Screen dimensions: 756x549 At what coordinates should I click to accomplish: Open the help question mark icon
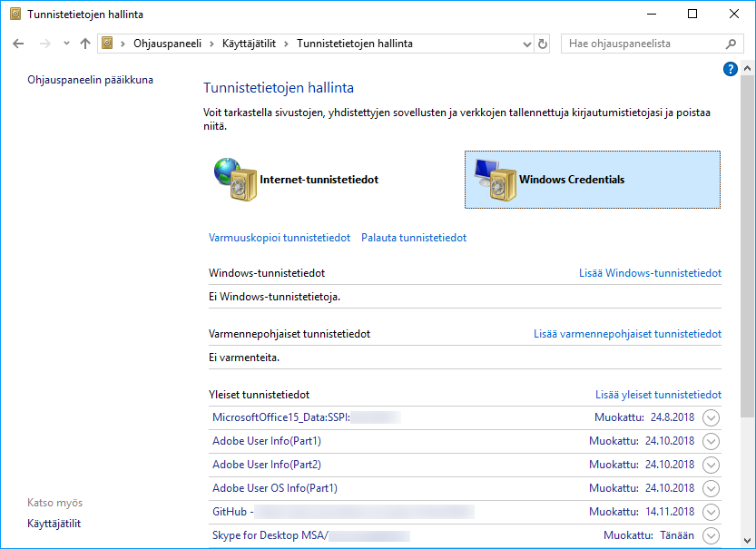click(731, 69)
